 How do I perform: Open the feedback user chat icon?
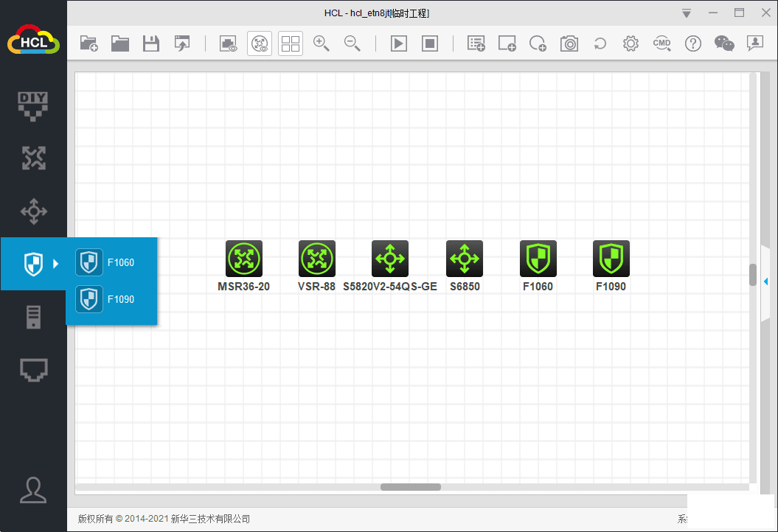pos(754,43)
